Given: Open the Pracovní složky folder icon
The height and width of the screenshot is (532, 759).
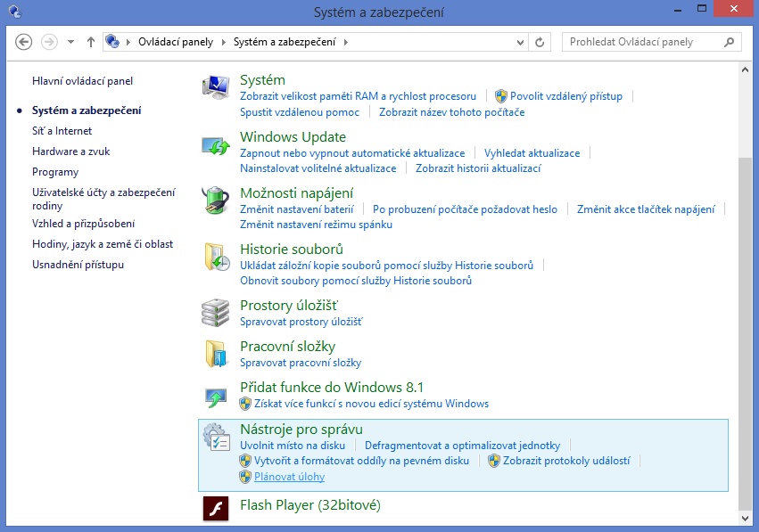Looking at the screenshot, I should [216, 354].
